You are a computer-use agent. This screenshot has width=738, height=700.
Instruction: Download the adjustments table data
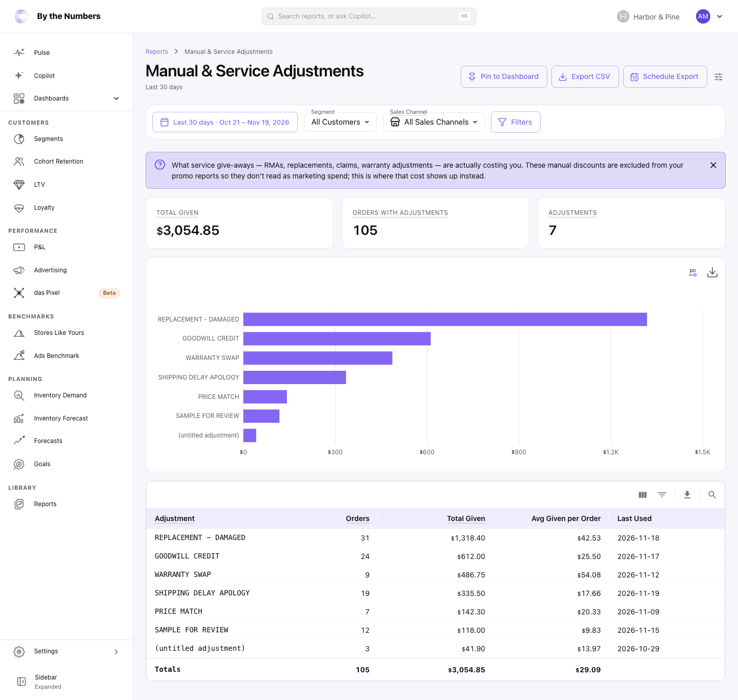pos(687,495)
